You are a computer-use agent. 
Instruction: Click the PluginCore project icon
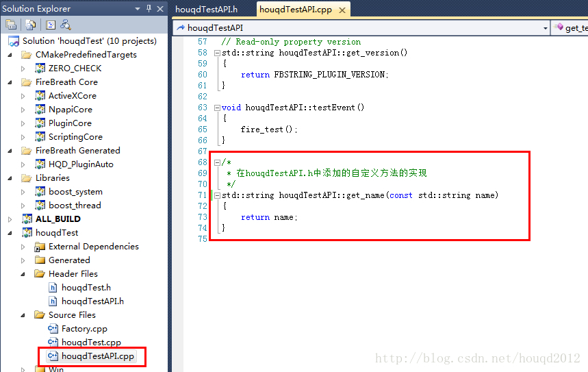click(x=40, y=123)
